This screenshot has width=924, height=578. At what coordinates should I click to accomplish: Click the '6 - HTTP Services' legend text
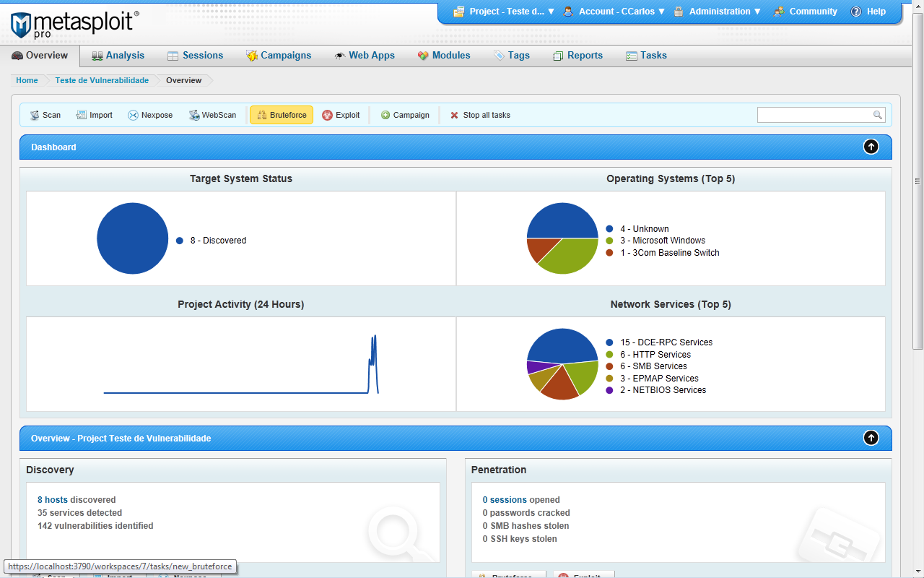pyautogui.click(x=655, y=355)
